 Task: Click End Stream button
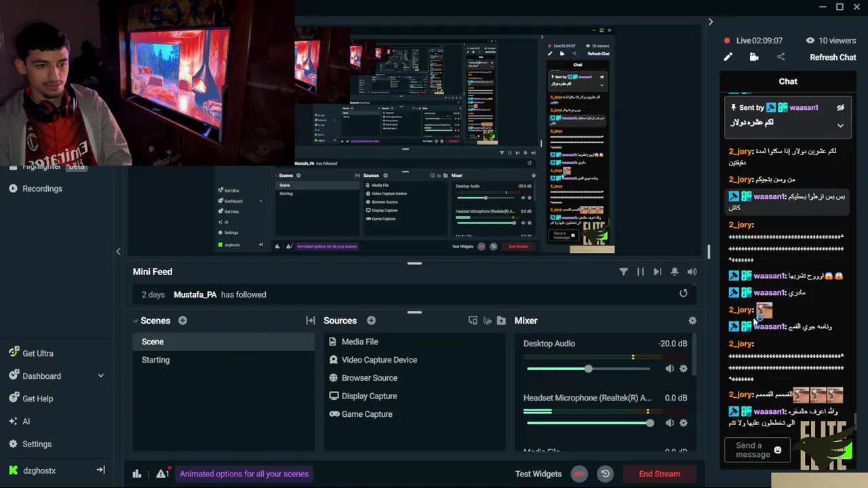coord(659,474)
